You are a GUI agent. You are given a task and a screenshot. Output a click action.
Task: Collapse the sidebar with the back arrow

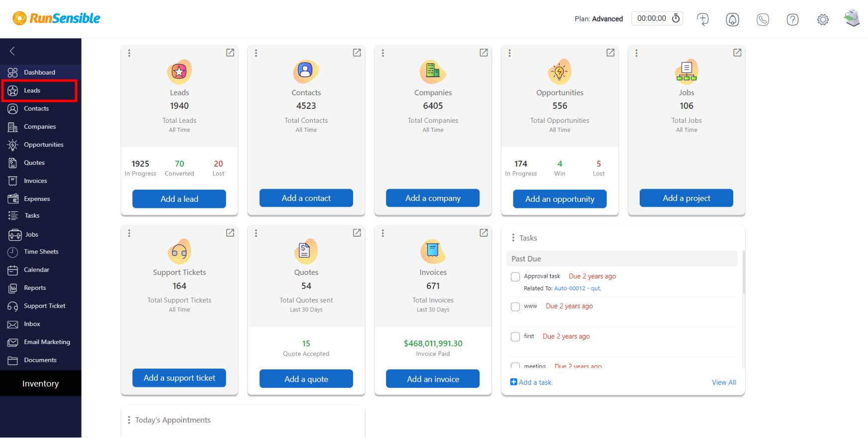pos(12,51)
